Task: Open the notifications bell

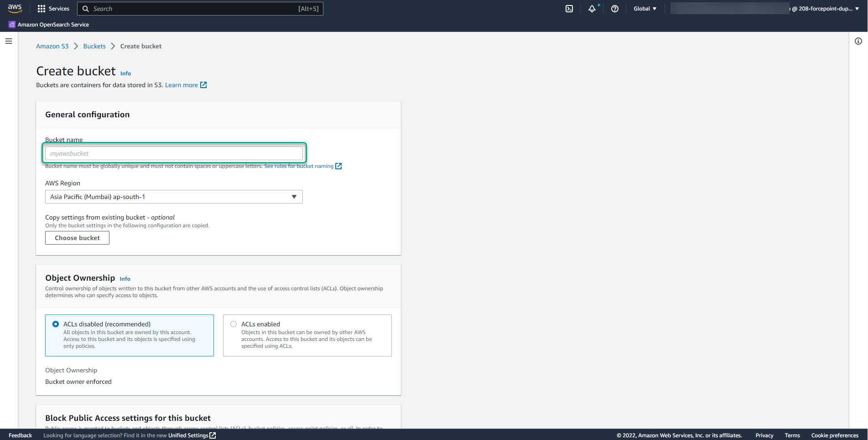Action: [x=592, y=9]
